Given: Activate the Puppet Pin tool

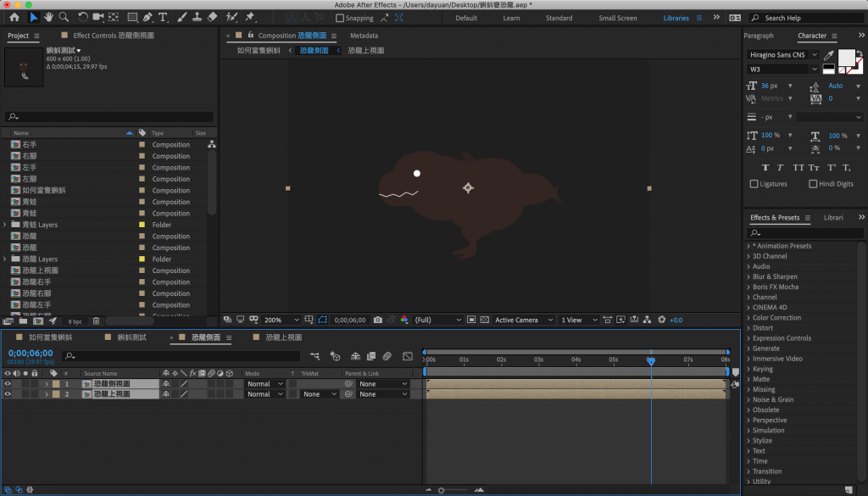Looking at the screenshot, I should click(250, 17).
